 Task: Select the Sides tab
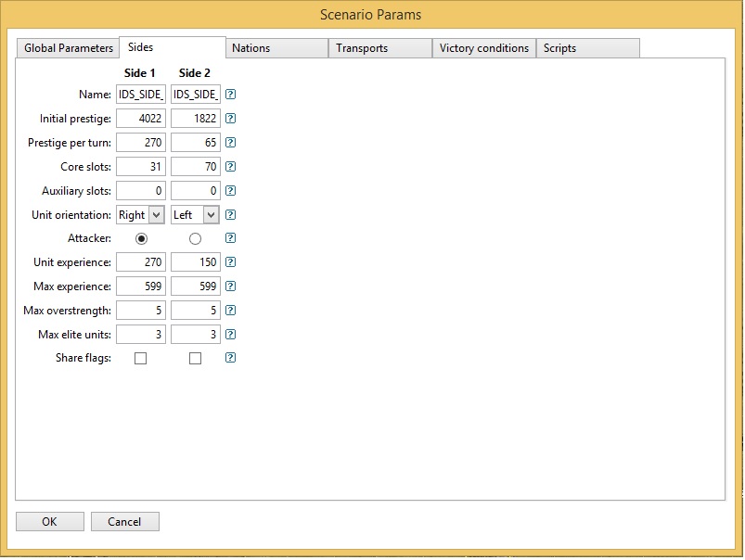[x=173, y=47]
